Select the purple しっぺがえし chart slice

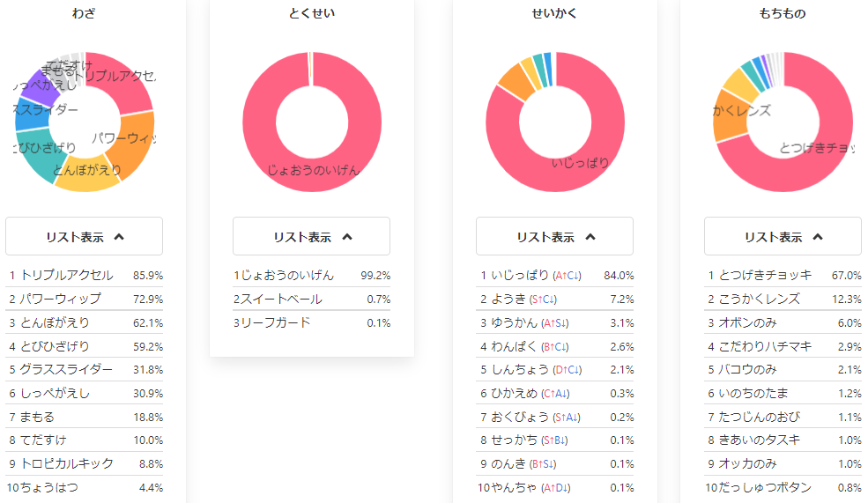41,89
